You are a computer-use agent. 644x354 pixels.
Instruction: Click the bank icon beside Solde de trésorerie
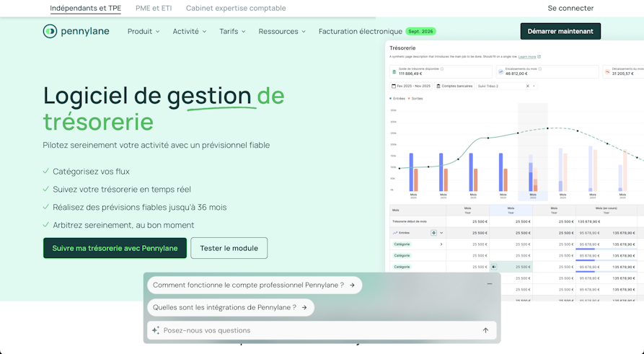pyautogui.click(x=394, y=71)
